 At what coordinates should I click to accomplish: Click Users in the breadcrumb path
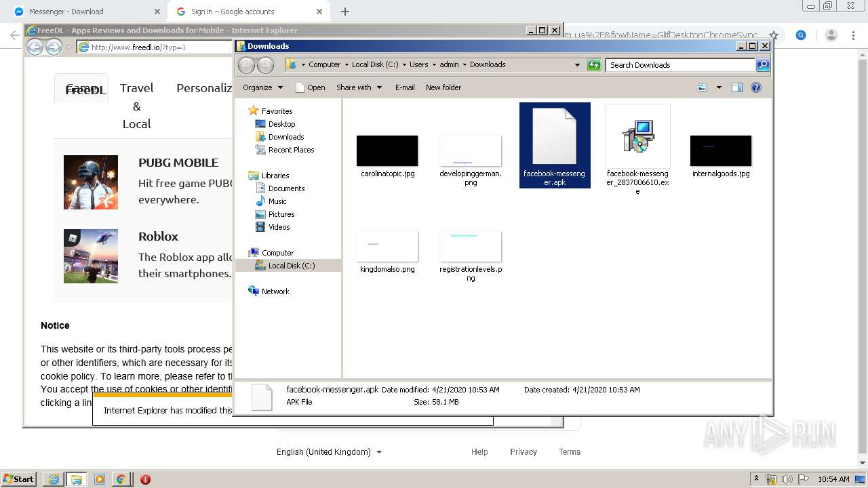coord(418,64)
